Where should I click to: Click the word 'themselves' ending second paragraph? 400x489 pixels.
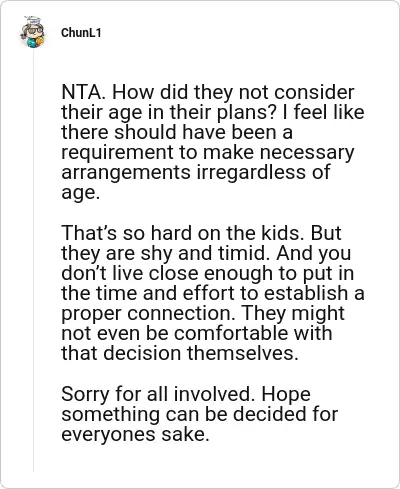[x=242, y=353]
